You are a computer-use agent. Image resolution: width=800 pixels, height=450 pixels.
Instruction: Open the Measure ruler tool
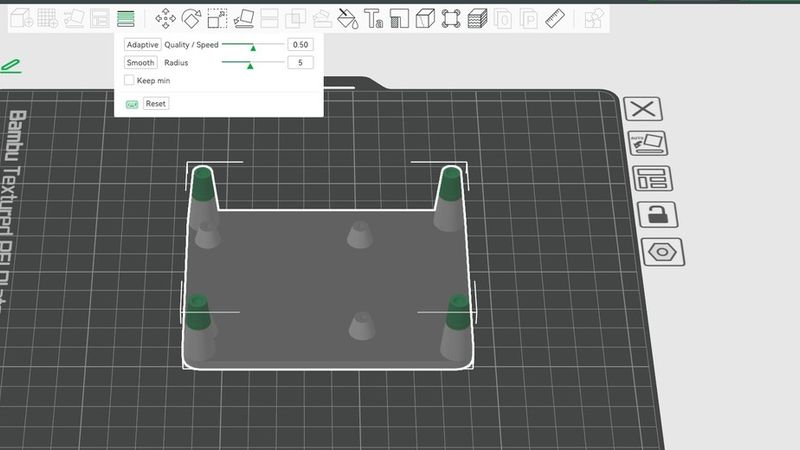pyautogui.click(x=555, y=18)
